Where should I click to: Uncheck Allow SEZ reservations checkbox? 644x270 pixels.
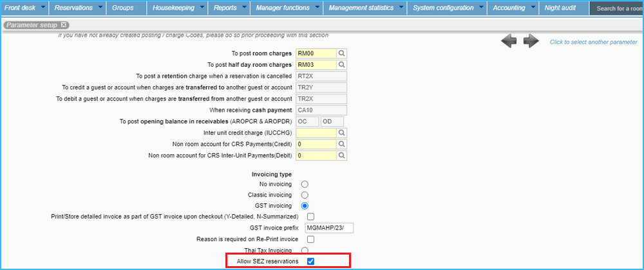[310, 261]
